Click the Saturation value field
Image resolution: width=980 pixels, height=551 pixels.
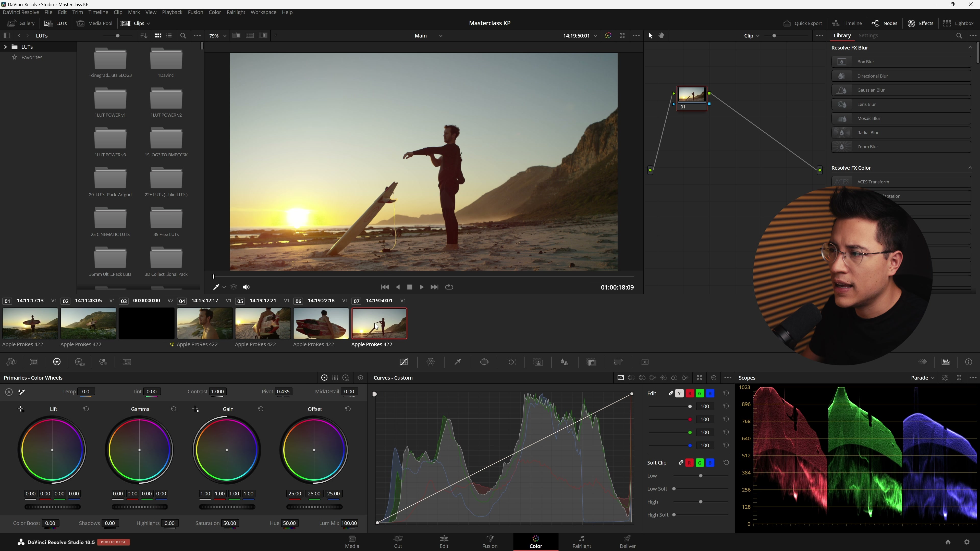pyautogui.click(x=229, y=523)
